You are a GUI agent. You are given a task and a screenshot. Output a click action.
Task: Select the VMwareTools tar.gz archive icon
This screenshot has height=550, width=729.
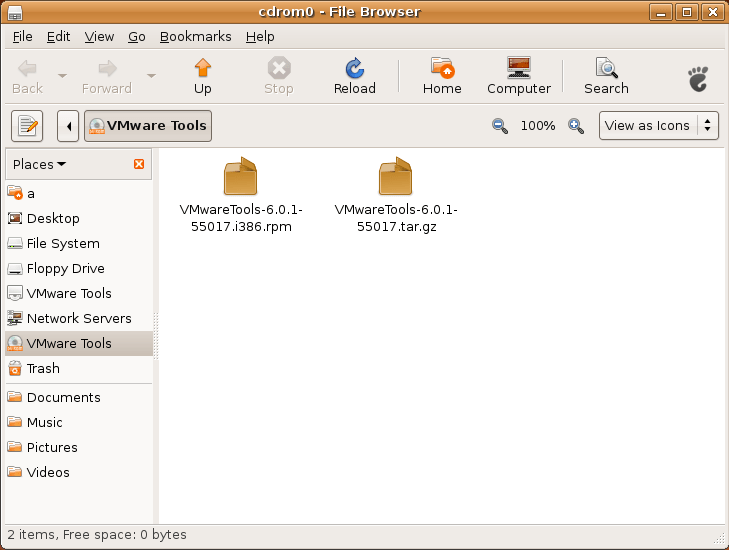coord(395,176)
